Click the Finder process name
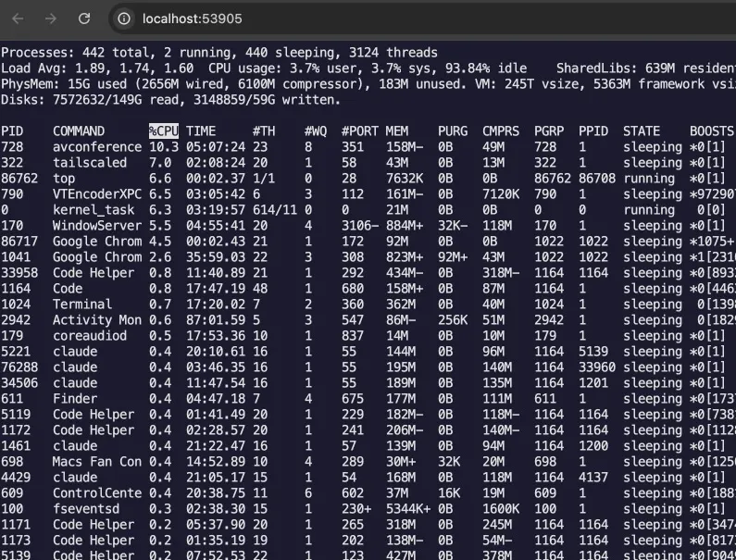Screen dimensions: 736x560 pos(75,399)
